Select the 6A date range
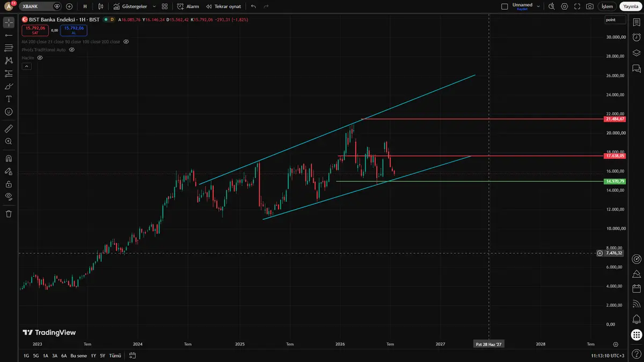644x362 pixels. tap(64, 356)
